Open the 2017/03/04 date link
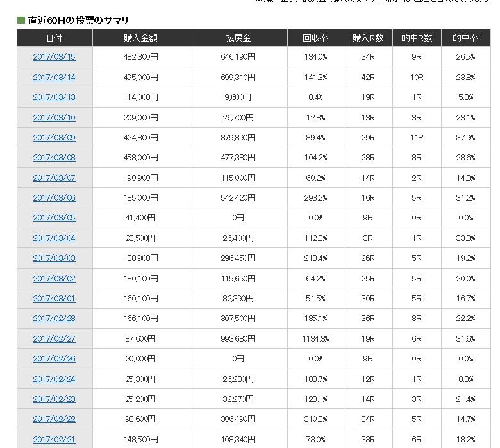This screenshot has height=448, width=500. click(x=54, y=238)
